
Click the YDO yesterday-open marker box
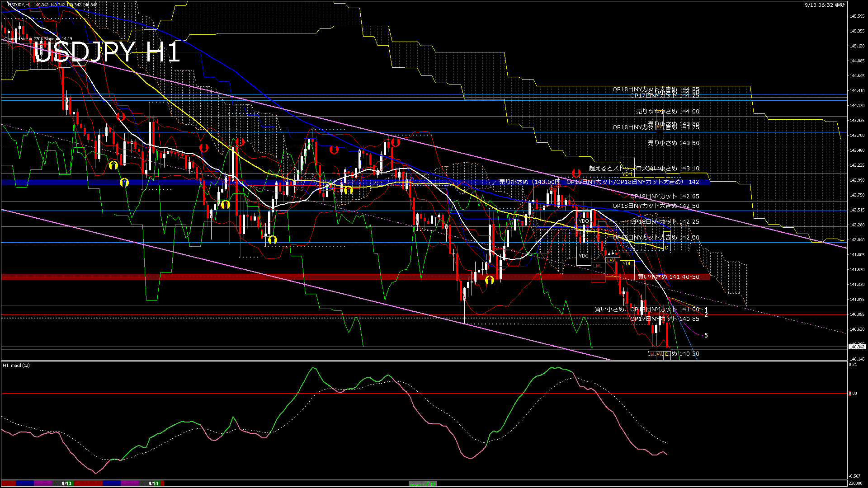click(x=584, y=221)
